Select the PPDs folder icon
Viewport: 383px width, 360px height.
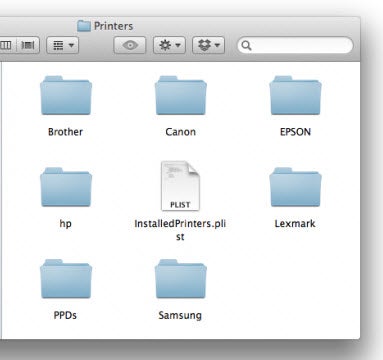click(x=66, y=279)
